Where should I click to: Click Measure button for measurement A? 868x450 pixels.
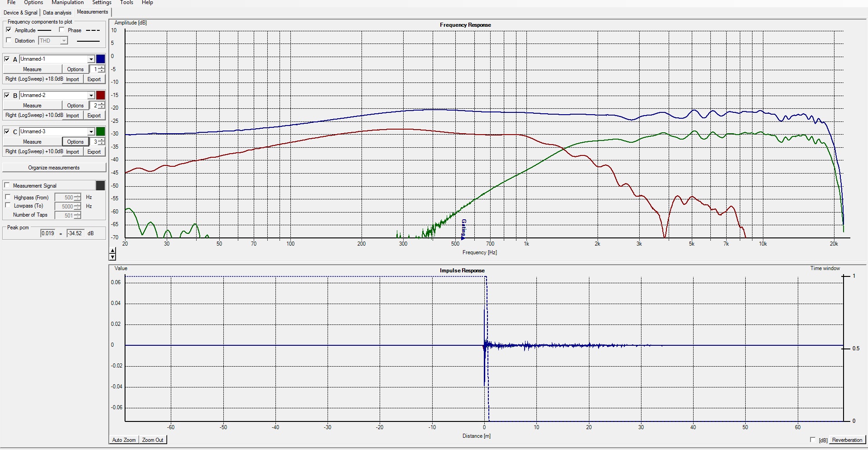(32, 69)
